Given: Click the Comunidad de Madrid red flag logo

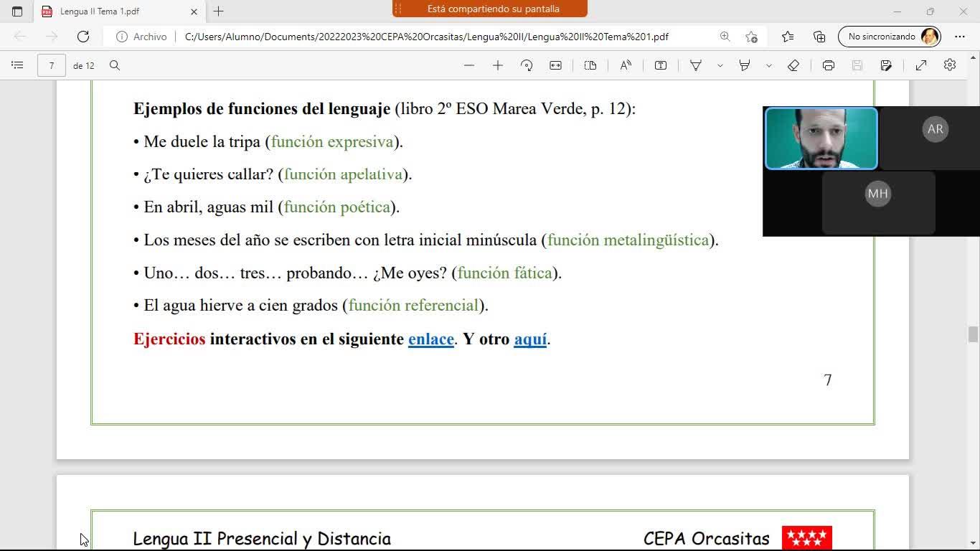Looking at the screenshot, I should coord(807,538).
